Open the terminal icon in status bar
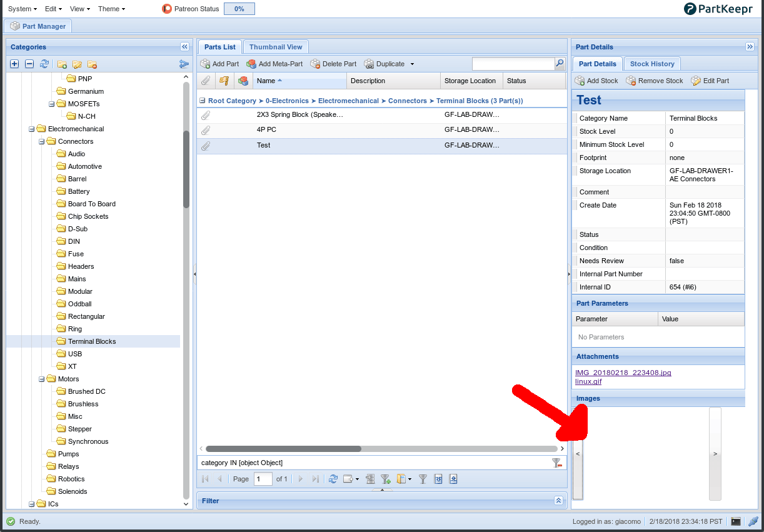 (736, 521)
